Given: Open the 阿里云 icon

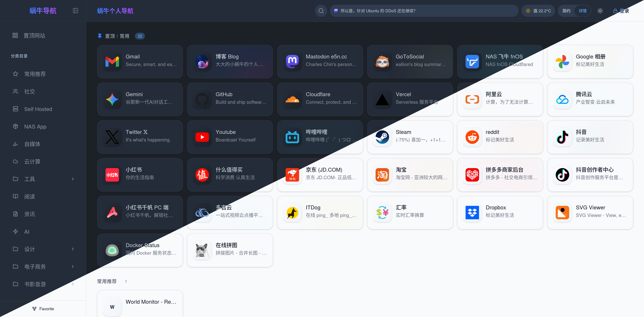Looking at the screenshot, I should (x=472, y=100).
